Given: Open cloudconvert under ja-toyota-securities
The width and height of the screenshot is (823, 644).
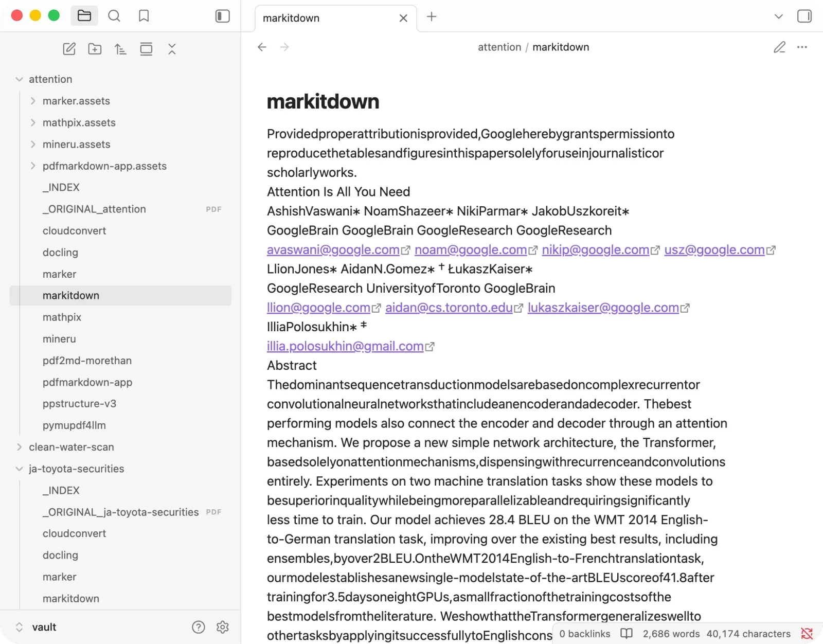Looking at the screenshot, I should tap(120, 533).
